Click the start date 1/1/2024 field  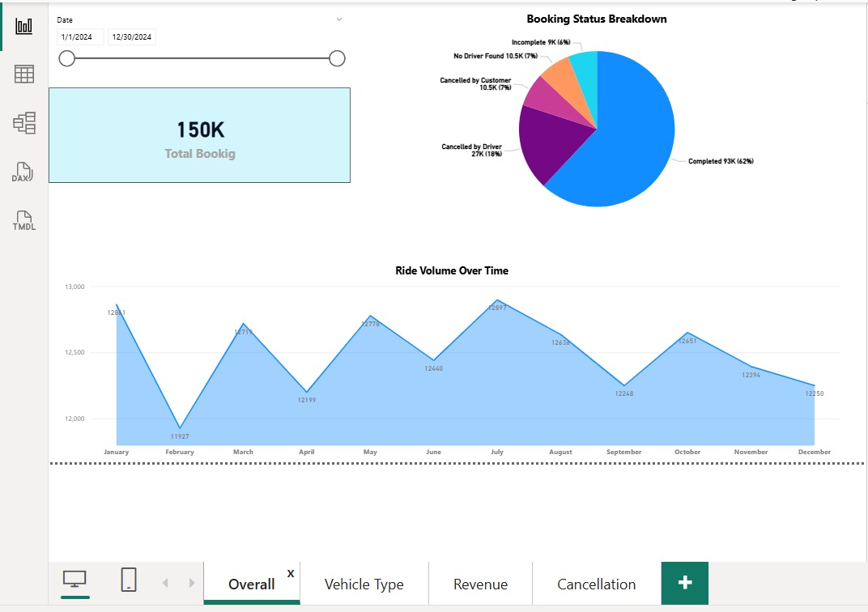coord(81,37)
